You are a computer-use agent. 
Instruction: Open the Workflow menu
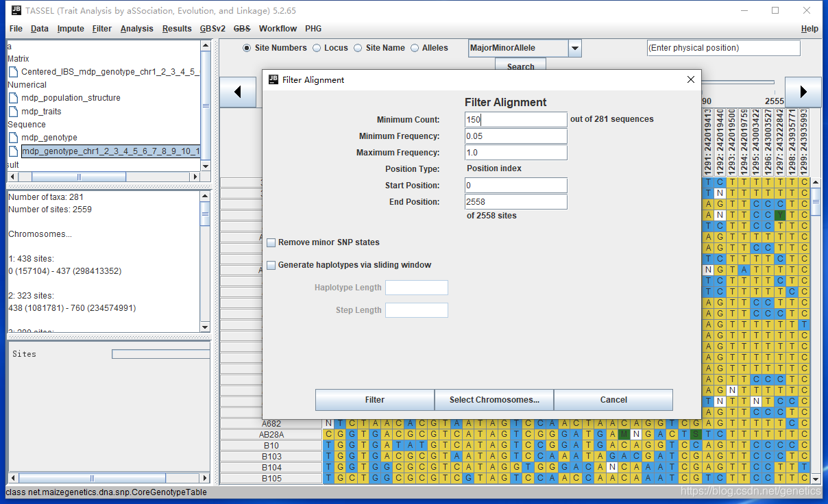pos(278,29)
